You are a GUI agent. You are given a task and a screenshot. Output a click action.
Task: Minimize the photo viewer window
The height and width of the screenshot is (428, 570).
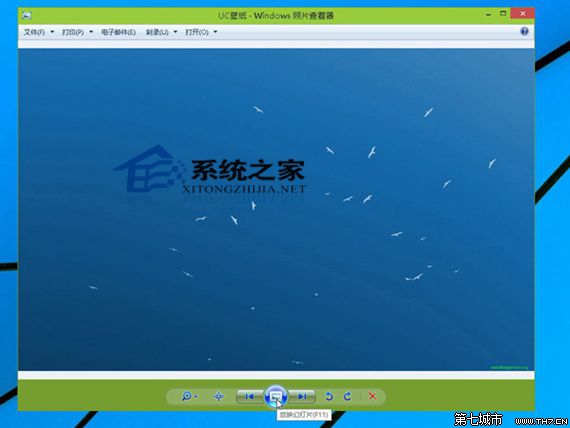488,14
